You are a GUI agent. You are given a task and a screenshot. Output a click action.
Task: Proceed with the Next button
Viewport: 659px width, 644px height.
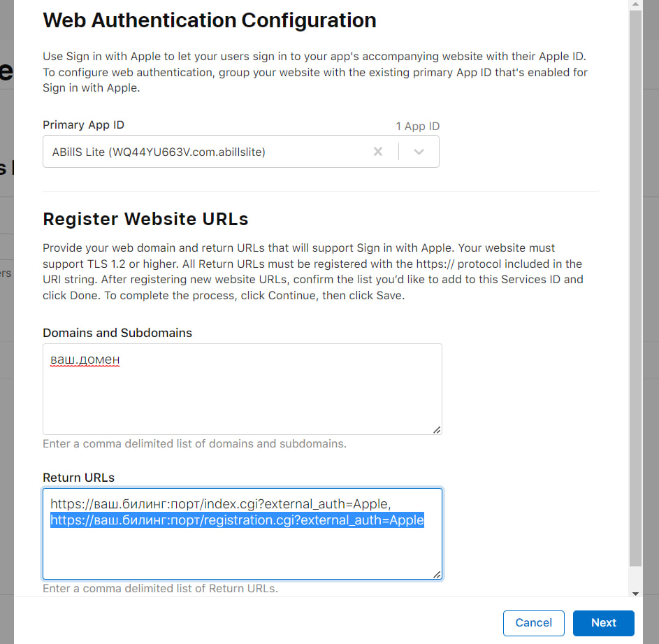[x=603, y=622]
